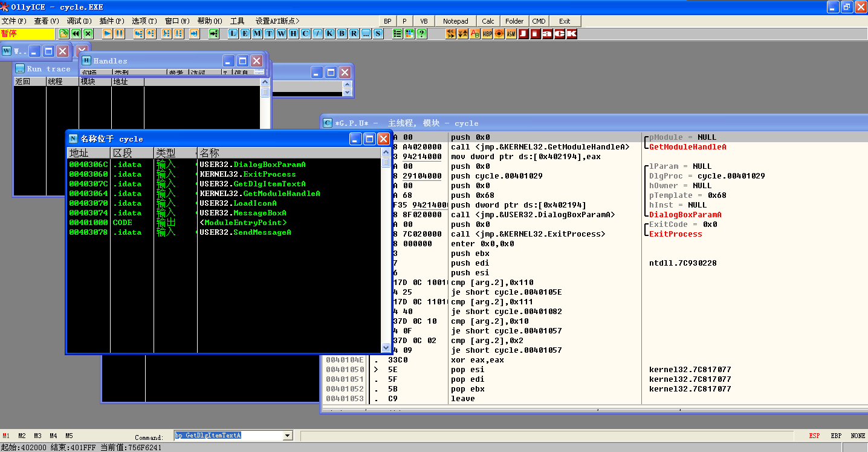
Task: Open the Help question mark icon
Action: pyautogui.click(x=421, y=34)
